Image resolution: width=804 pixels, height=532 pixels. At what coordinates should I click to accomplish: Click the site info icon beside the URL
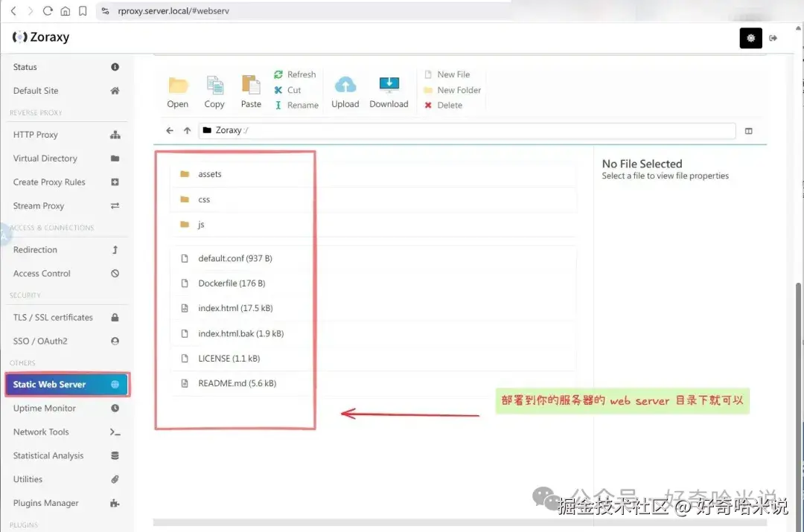click(106, 10)
